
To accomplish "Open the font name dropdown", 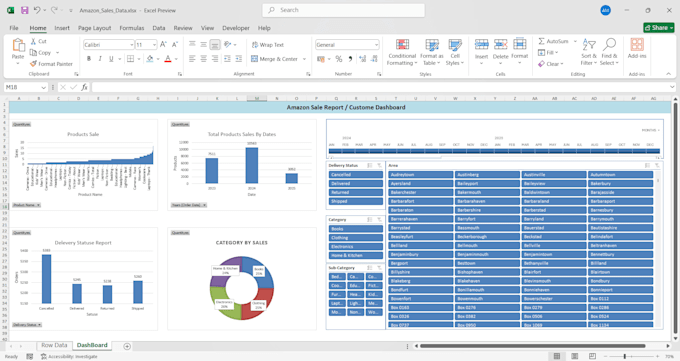I will click(x=131, y=45).
